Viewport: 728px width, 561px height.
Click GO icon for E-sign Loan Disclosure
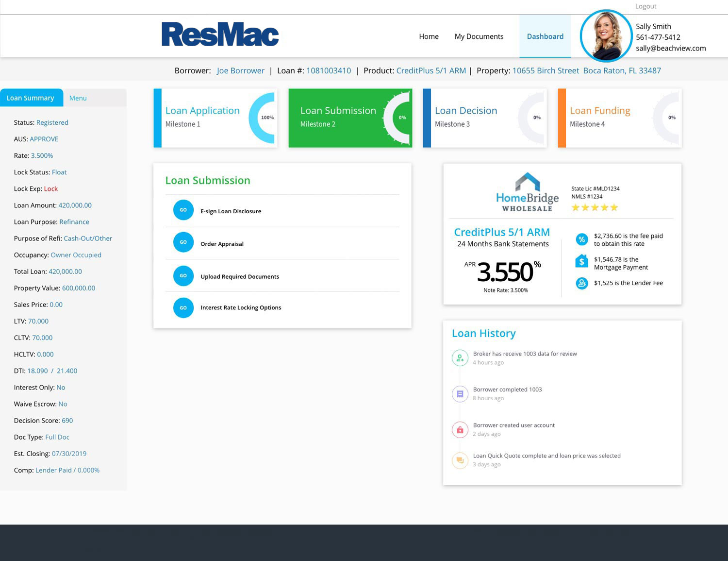(x=183, y=210)
